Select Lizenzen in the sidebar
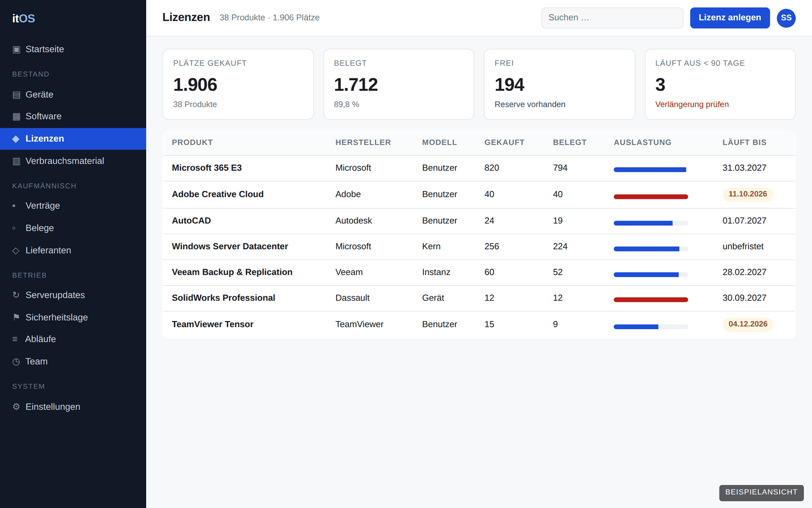Image resolution: width=812 pixels, height=508 pixels. click(x=73, y=139)
